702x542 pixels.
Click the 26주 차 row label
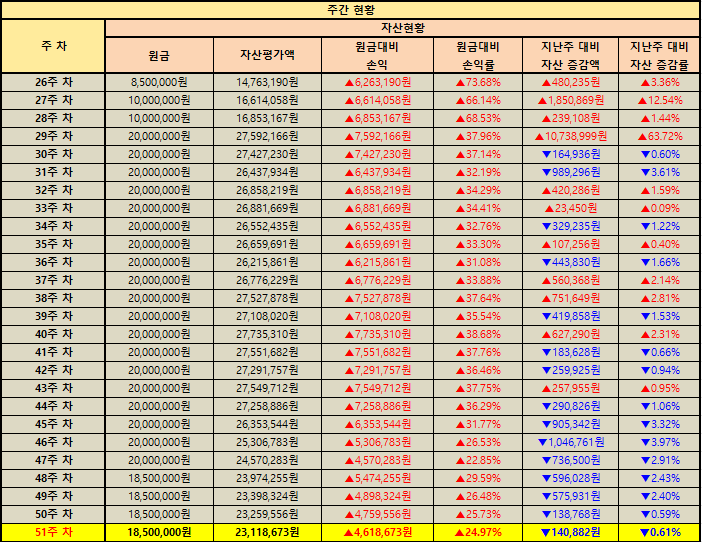click(54, 82)
